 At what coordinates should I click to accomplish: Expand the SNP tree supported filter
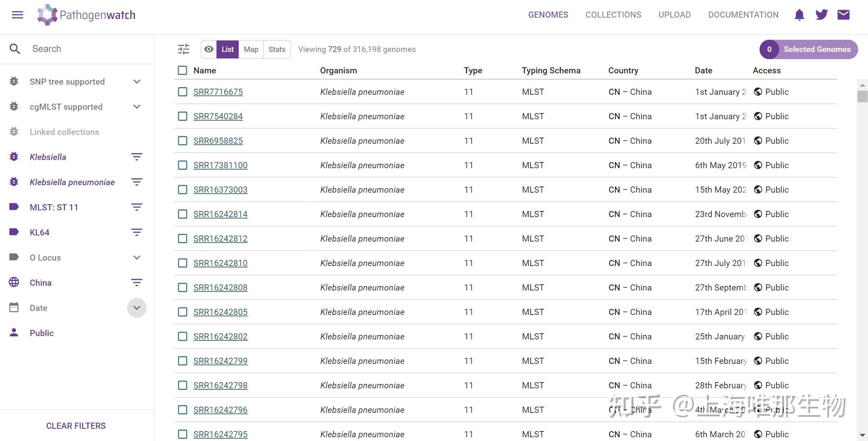pos(137,82)
